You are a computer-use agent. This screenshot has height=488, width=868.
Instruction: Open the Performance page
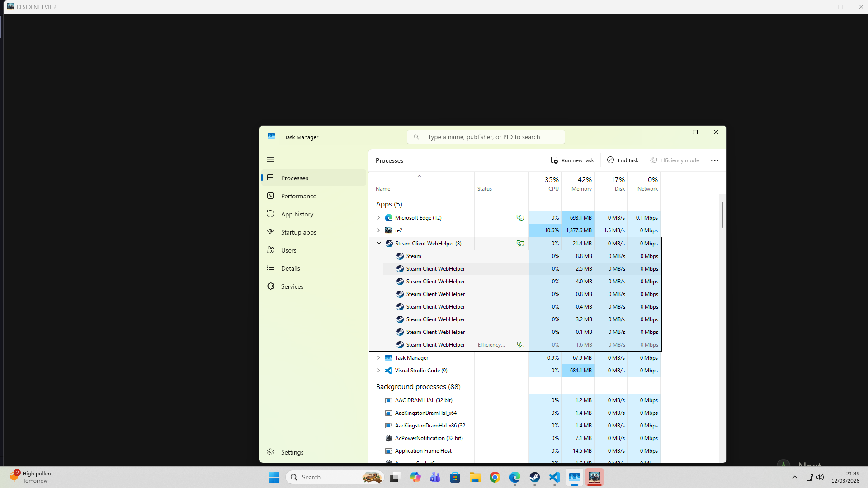pyautogui.click(x=298, y=196)
